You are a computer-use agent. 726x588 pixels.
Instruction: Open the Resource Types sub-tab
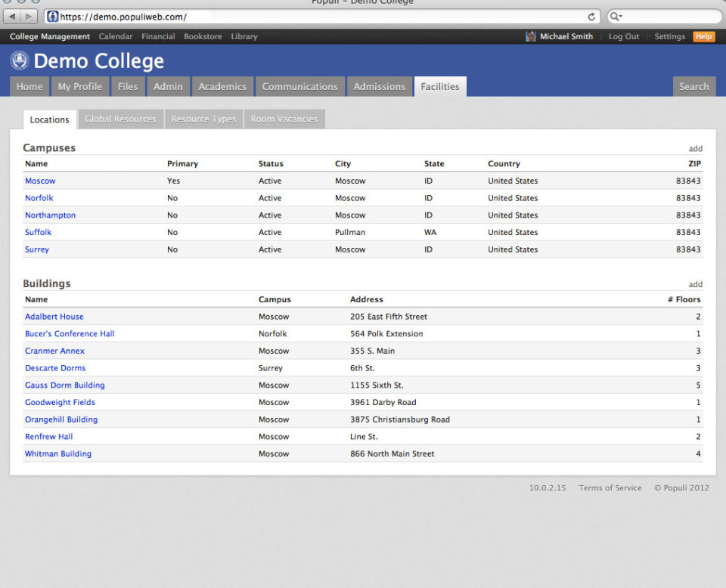coord(203,119)
